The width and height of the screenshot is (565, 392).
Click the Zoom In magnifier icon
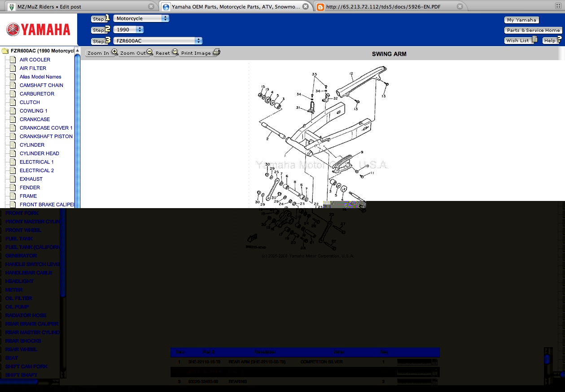[x=115, y=52]
